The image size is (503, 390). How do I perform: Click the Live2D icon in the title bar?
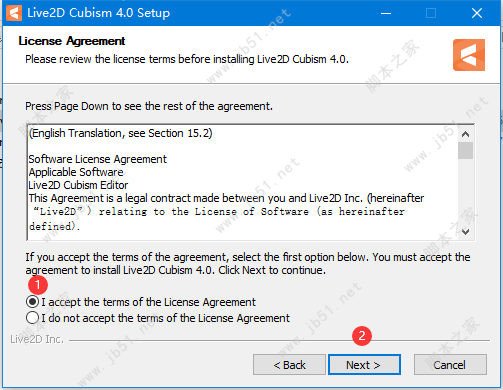click(x=14, y=13)
